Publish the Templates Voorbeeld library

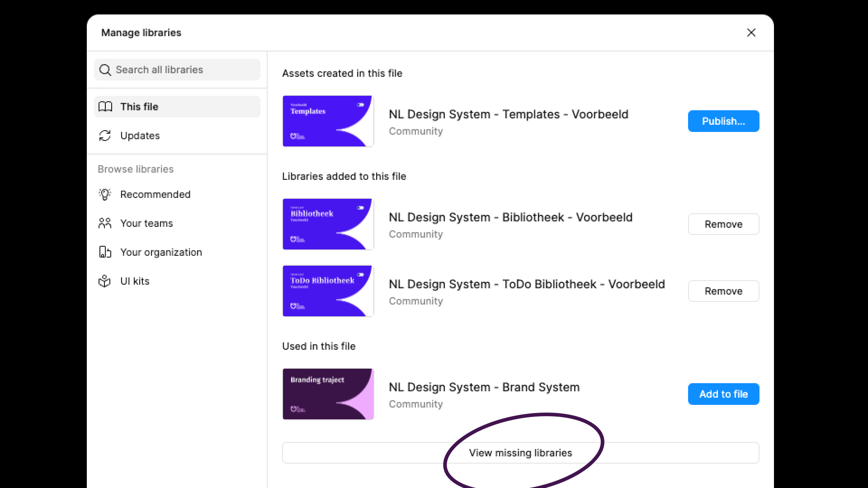click(x=723, y=121)
